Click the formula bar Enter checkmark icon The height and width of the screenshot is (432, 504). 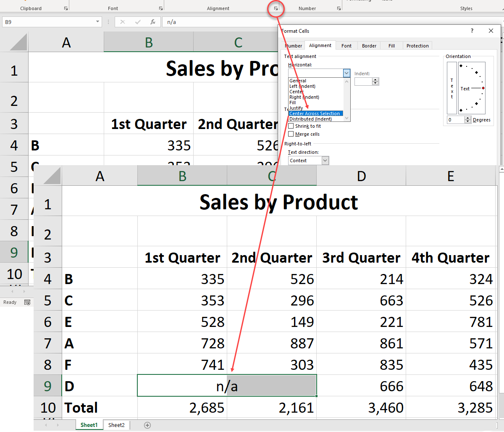(x=138, y=22)
